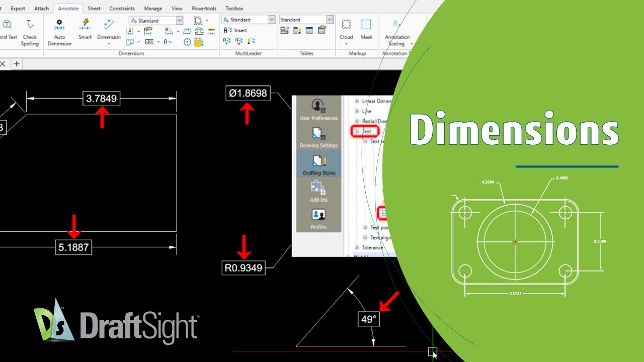Image resolution: width=644 pixels, height=362 pixels.
Task: Click the second Tables icon with yellow marker
Action: pyautogui.click(x=297, y=31)
